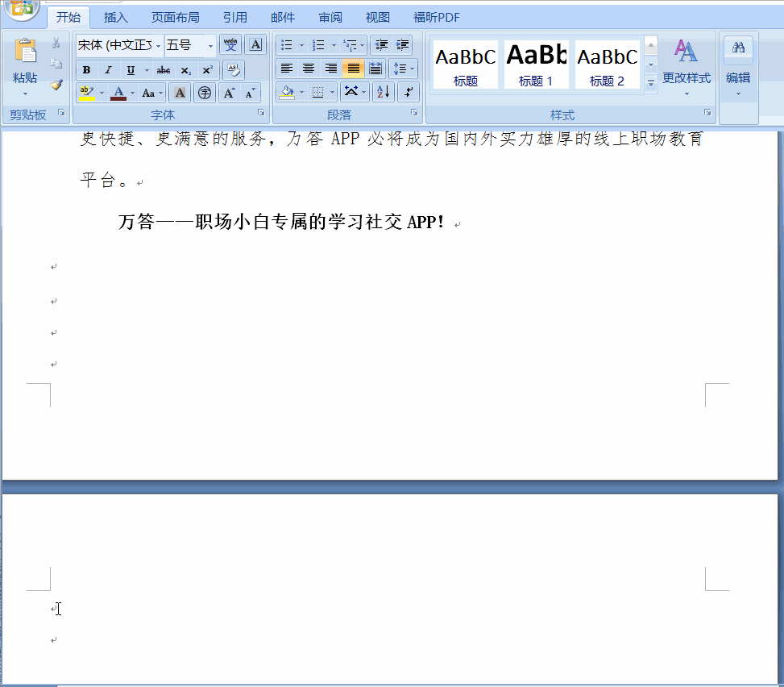Image resolution: width=784 pixels, height=687 pixels.
Task: Click the distributed alignment icon
Action: [375, 69]
